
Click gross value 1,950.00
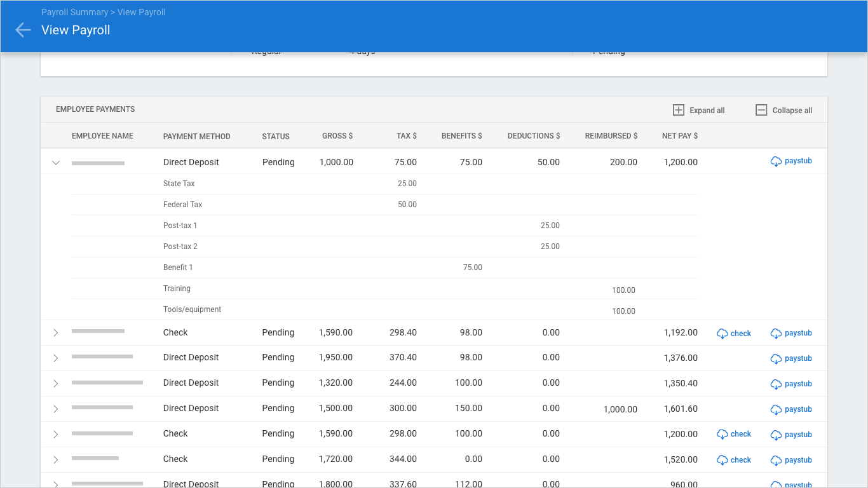pyautogui.click(x=336, y=358)
